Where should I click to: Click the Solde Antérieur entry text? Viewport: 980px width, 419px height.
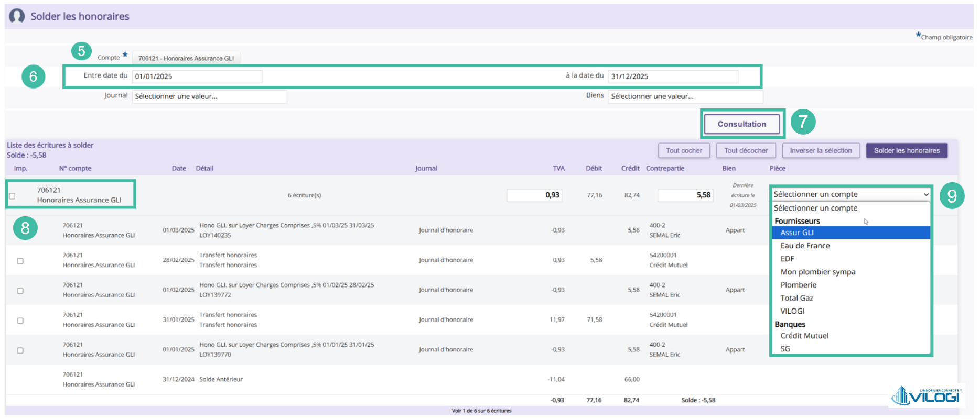point(221,380)
